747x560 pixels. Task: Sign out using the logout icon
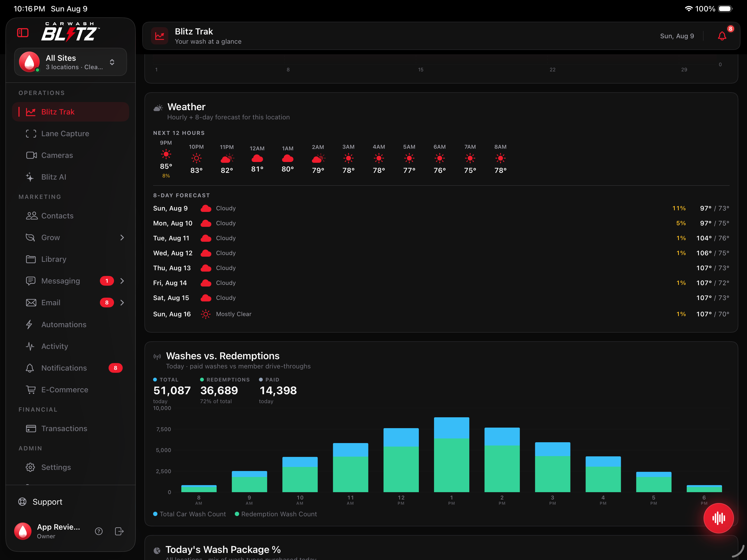pos(119,531)
